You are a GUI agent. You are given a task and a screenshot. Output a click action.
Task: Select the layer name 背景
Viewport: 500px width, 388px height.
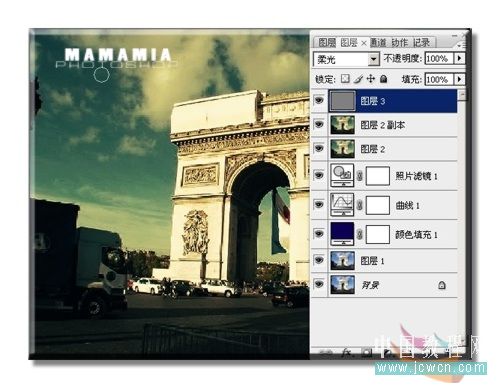(370, 285)
